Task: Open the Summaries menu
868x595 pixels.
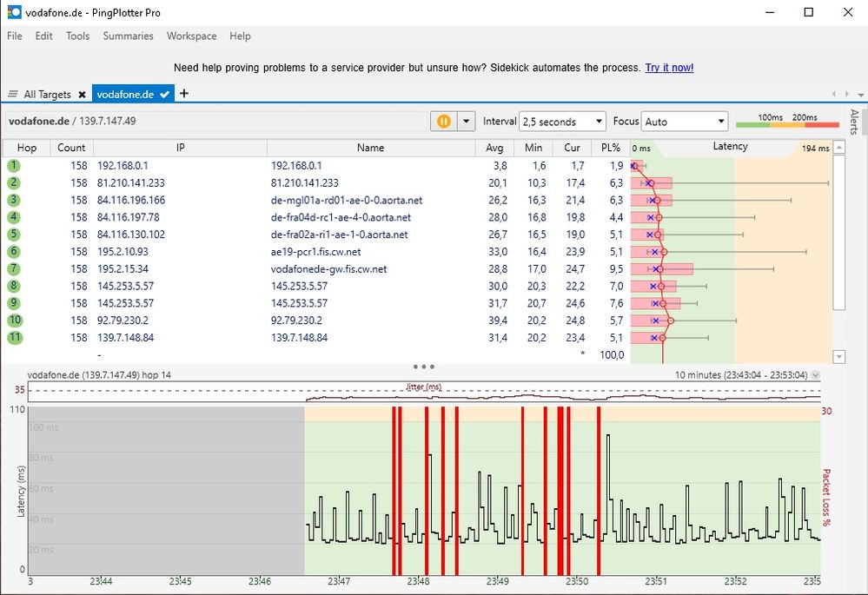Action: pyautogui.click(x=128, y=36)
